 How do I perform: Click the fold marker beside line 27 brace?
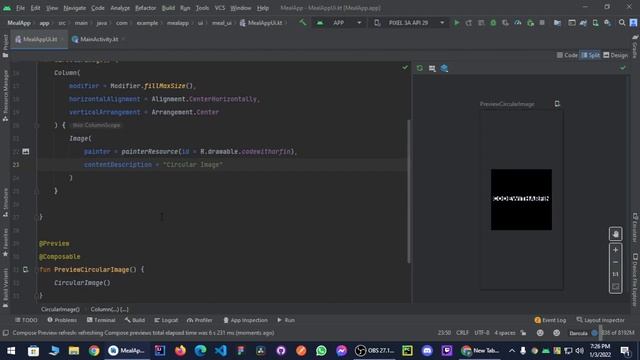click(x=37, y=217)
